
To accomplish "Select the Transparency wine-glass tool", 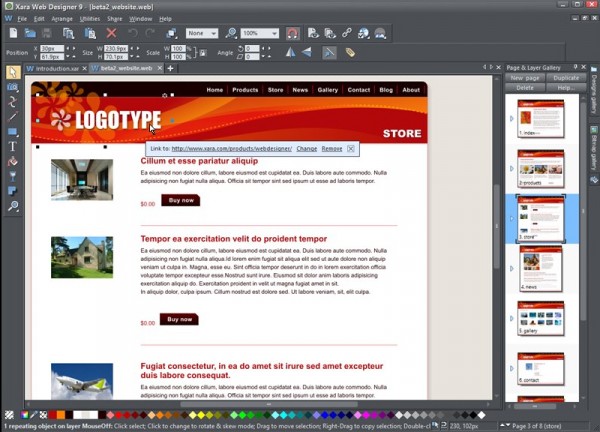I will [x=13, y=176].
